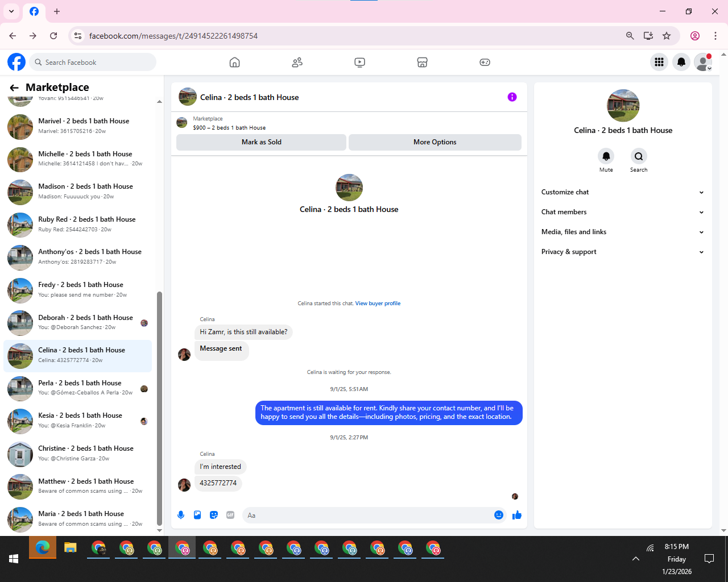Select the Deborah conversation

click(x=78, y=322)
